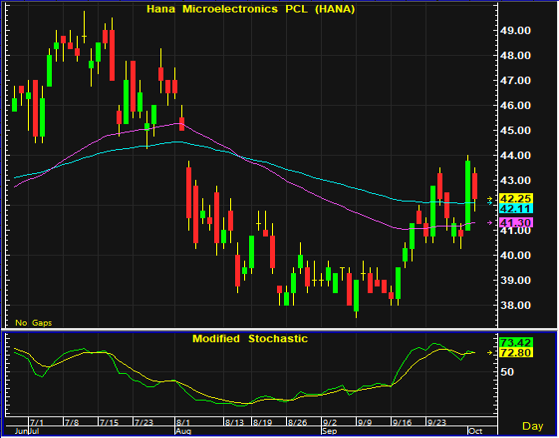559x438 pixels.
Task: Click the Aug month label
Action: 183,431
